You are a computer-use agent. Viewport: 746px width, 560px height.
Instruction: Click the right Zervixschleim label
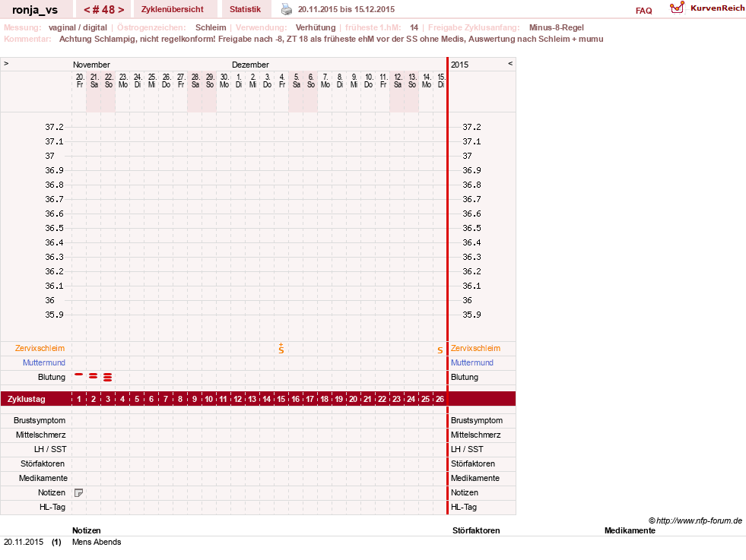click(x=475, y=348)
